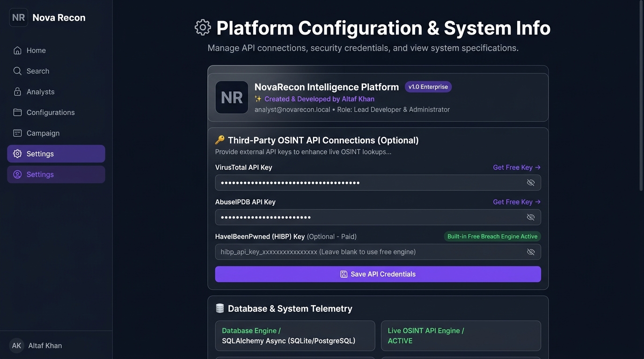Go to Home in the sidebar

[x=56, y=50]
